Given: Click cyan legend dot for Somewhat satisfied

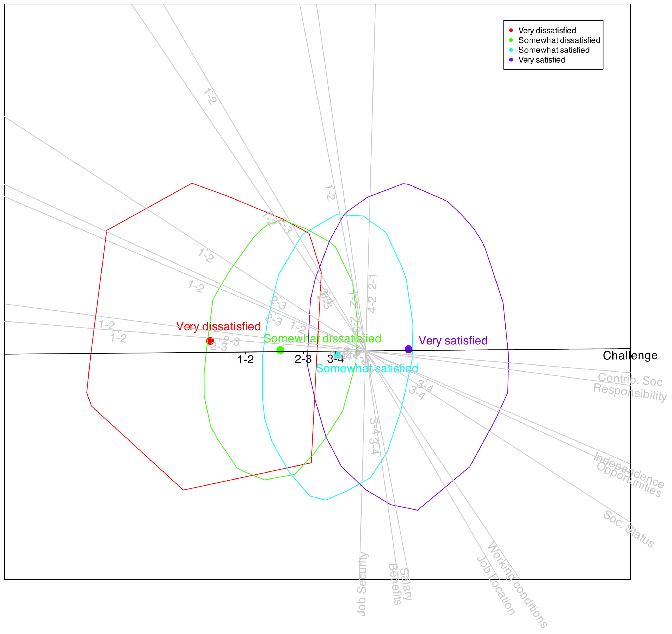Looking at the screenshot, I should point(511,50).
